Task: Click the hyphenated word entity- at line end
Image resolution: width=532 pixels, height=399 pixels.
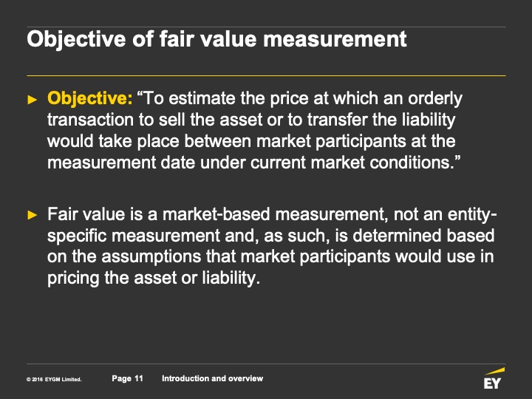Action: [x=472, y=214]
